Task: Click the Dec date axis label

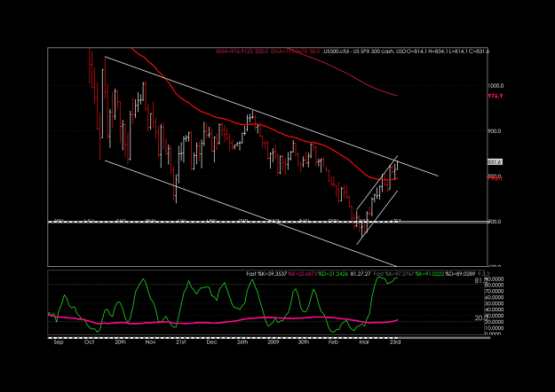Action: point(211,342)
